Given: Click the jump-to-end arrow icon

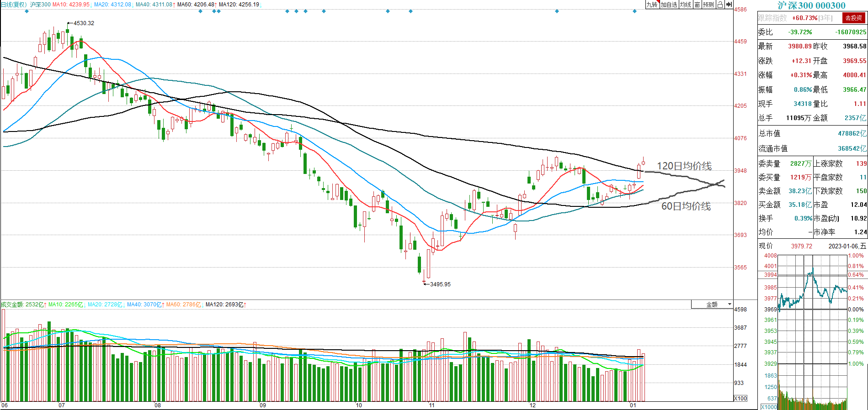Looking at the screenshot, I should [729, 5].
